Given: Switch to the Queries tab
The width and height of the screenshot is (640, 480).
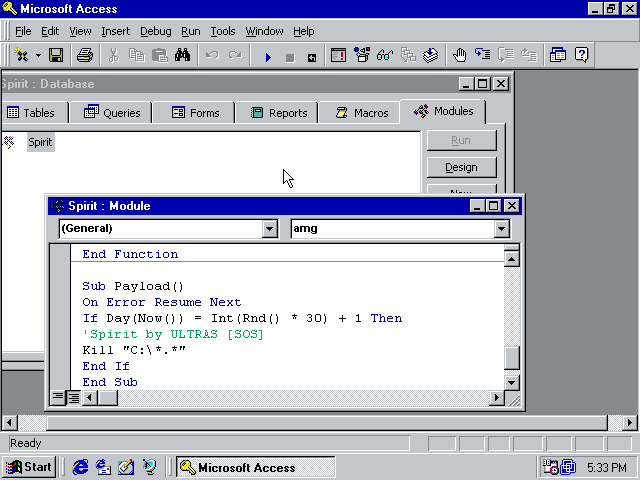Looking at the screenshot, I should point(111,113).
